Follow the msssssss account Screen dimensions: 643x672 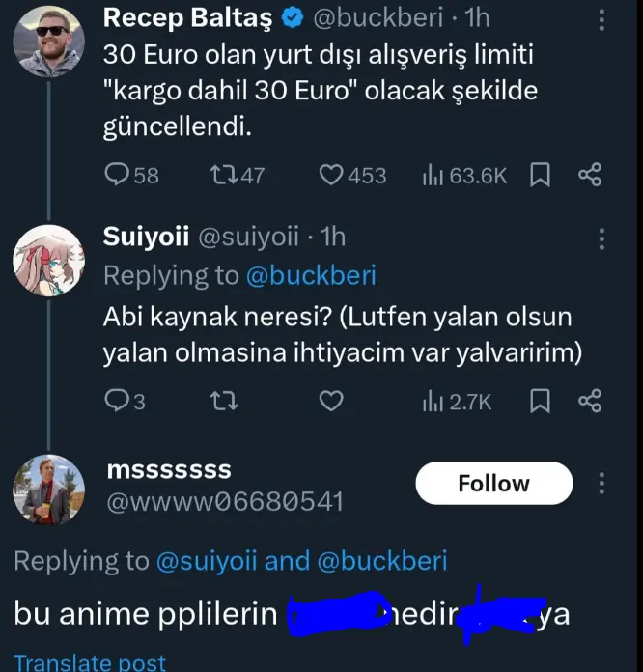click(x=493, y=484)
